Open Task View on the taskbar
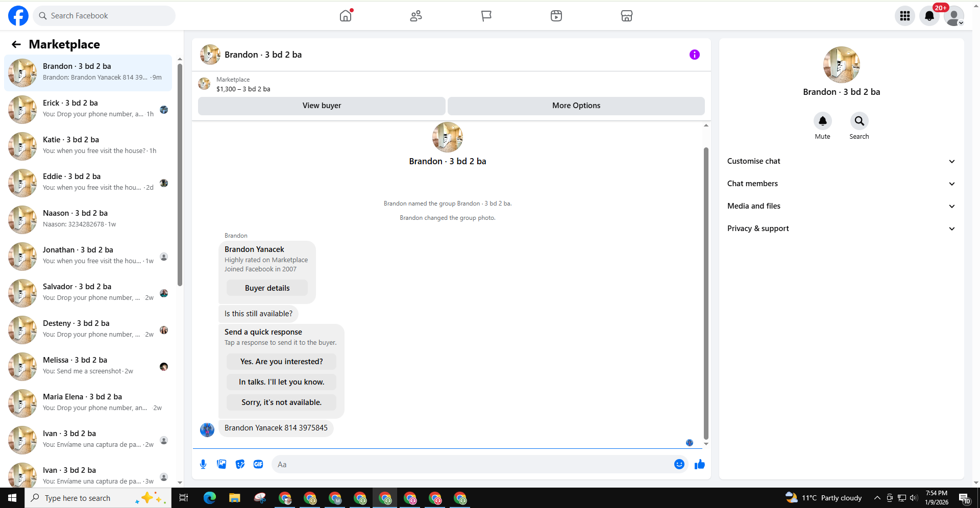980x508 pixels. click(184, 498)
